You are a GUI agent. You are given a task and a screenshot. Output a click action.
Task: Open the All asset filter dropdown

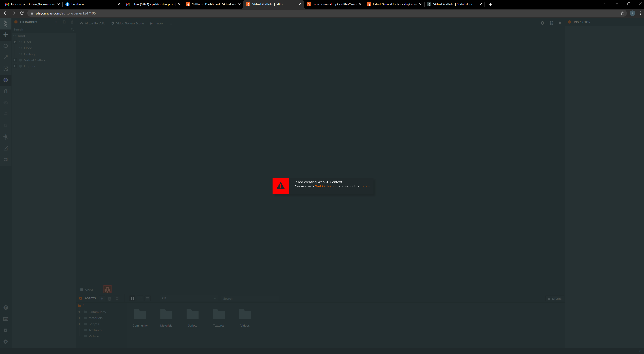point(188,298)
